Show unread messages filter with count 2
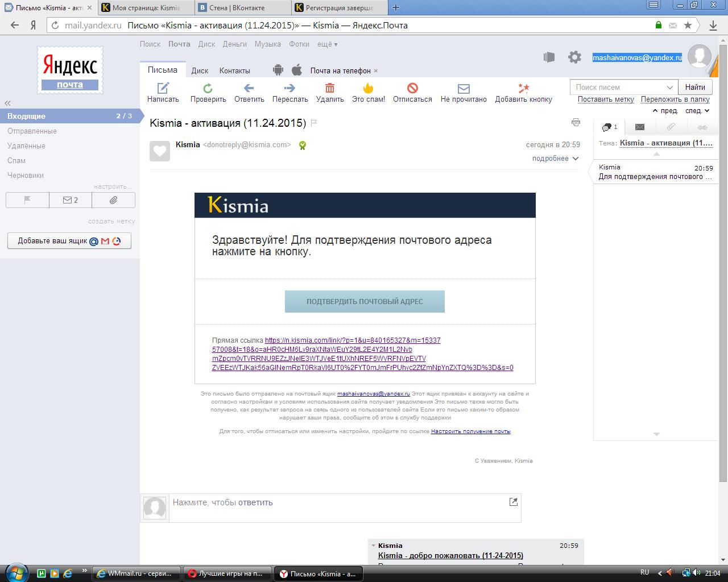Image resolution: width=728 pixels, height=582 pixels. tap(71, 200)
